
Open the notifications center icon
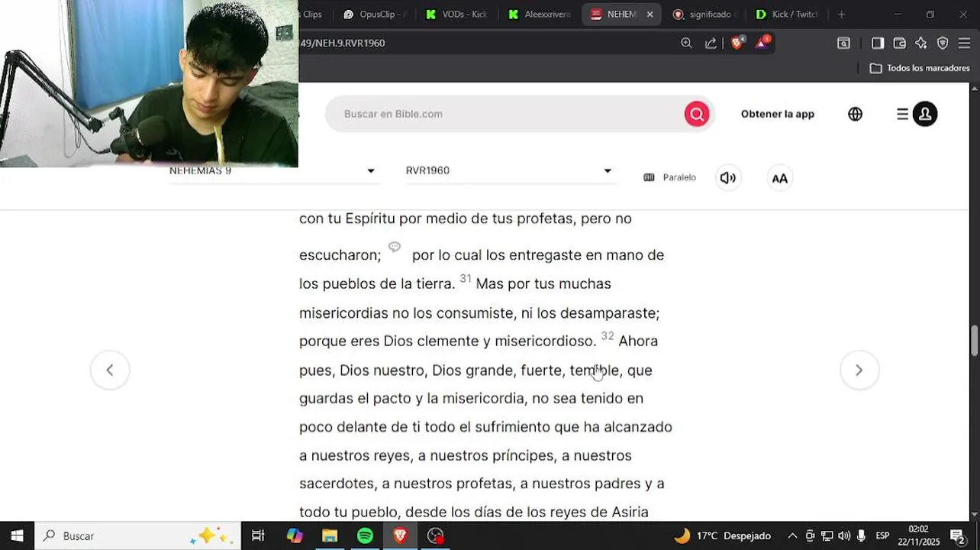[957, 535]
